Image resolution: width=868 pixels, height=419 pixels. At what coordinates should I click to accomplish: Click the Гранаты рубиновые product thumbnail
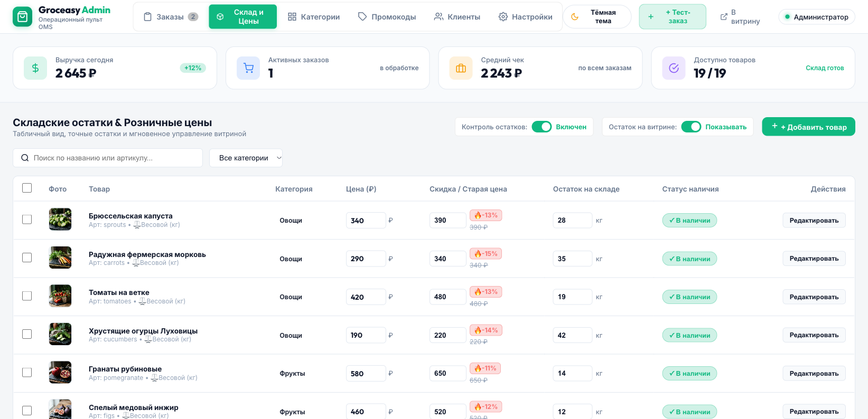coord(60,372)
